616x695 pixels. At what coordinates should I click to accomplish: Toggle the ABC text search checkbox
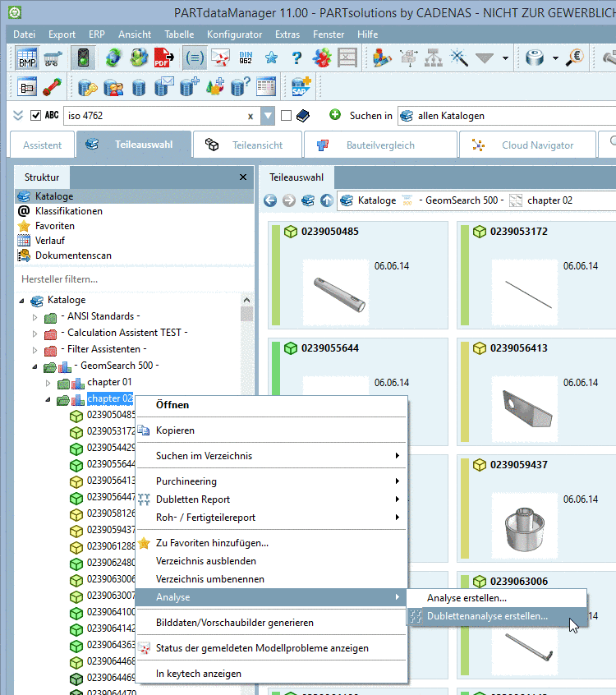tap(35, 116)
